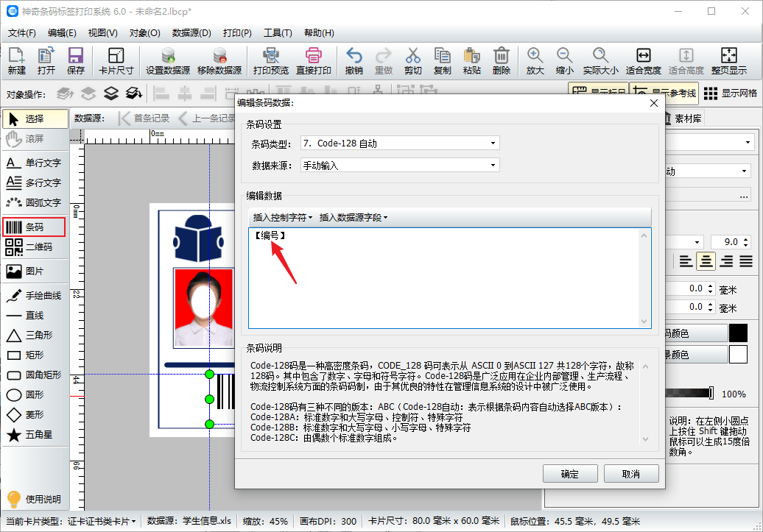763x532 pixels.
Task: Select the 条码 barcode tool
Action: point(35,227)
